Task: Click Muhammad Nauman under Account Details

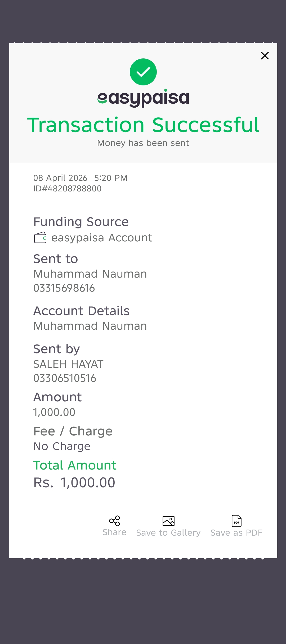Action: click(90, 326)
